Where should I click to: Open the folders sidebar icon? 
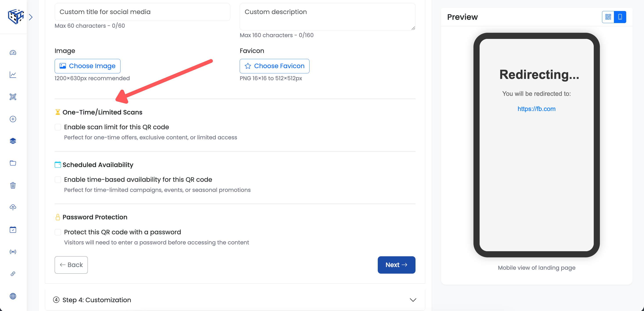tap(13, 163)
